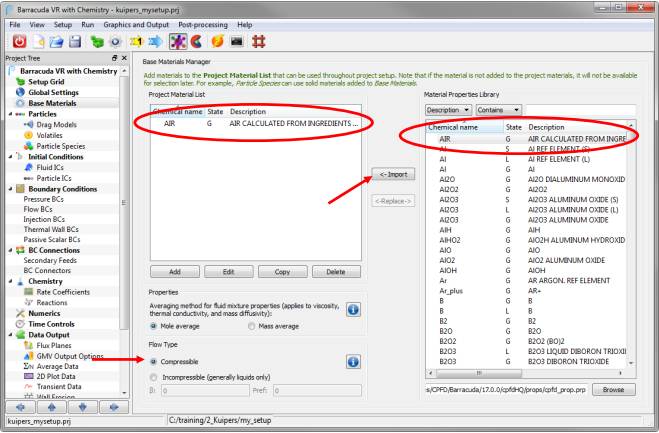The width and height of the screenshot is (659, 433).
Task: Open the Description filter field dropdown
Action: click(x=443, y=109)
